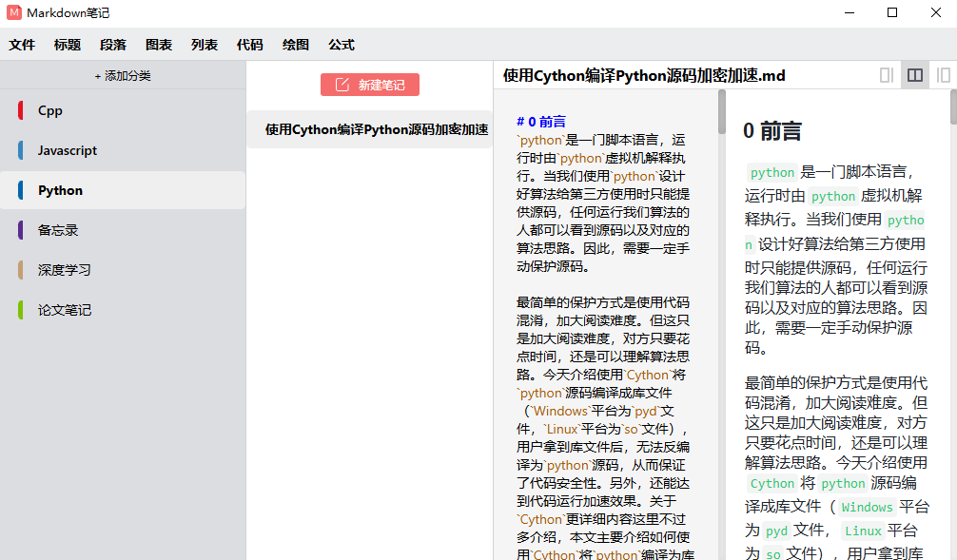The image size is (957, 560).
Task: Click the Cython inline code tag in preview
Action: [x=772, y=484]
